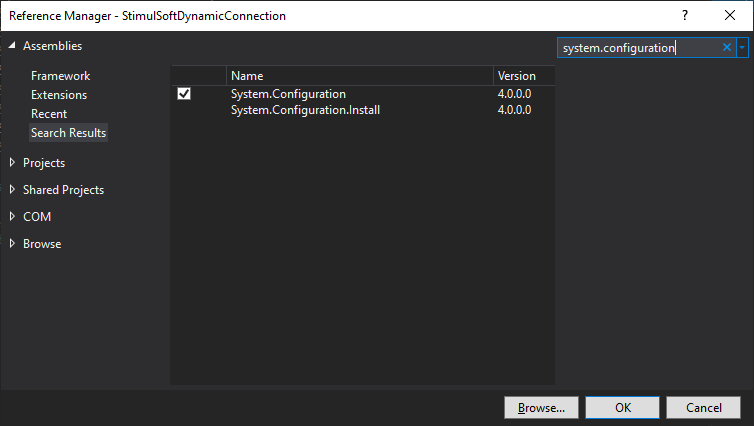The height and width of the screenshot is (426, 754).
Task: Select the System.Configuration.Install row
Action: tap(363, 110)
